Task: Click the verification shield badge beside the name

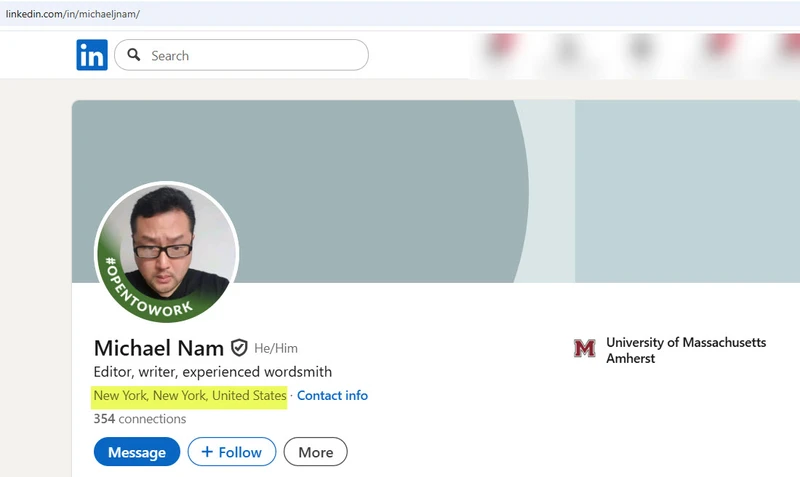Action: tap(239, 348)
